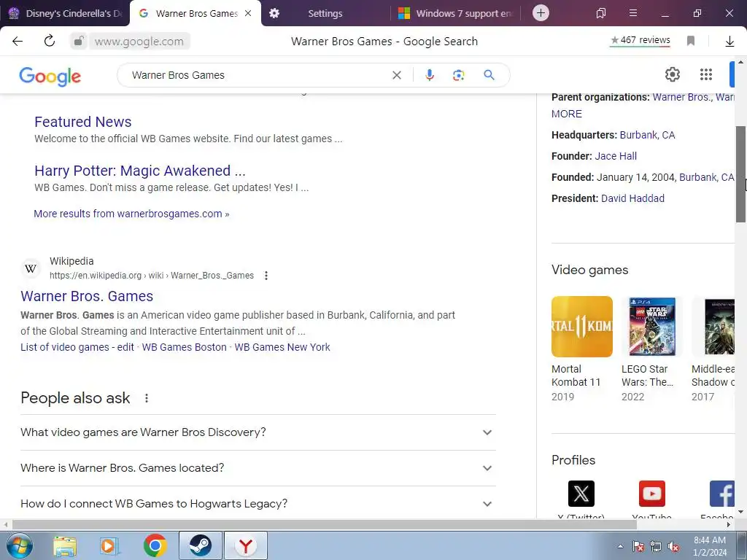
Task: Open the WB Games Boston link
Action: (185, 347)
